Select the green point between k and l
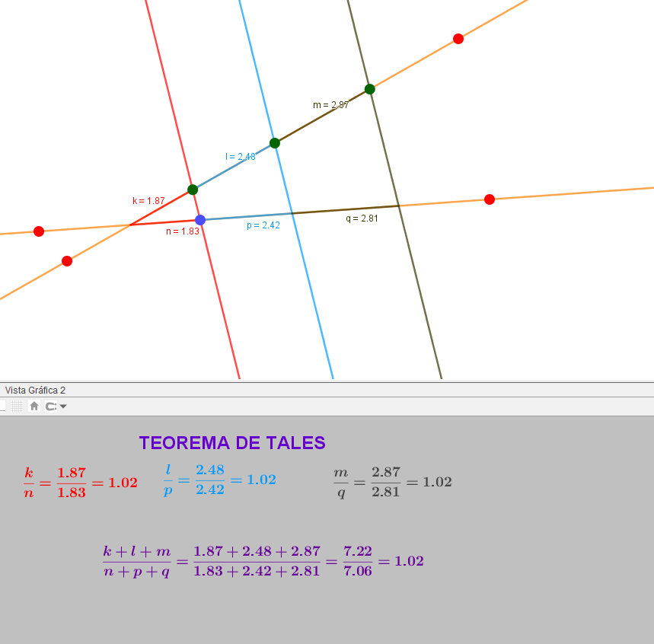The height and width of the screenshot is (644, 654). 193,190
